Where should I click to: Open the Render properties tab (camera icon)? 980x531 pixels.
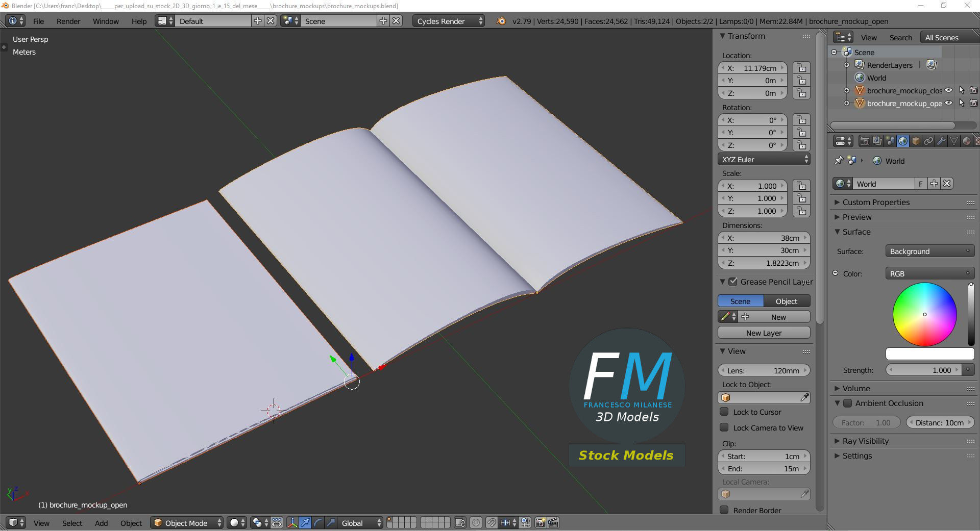[x=864, y=141]
